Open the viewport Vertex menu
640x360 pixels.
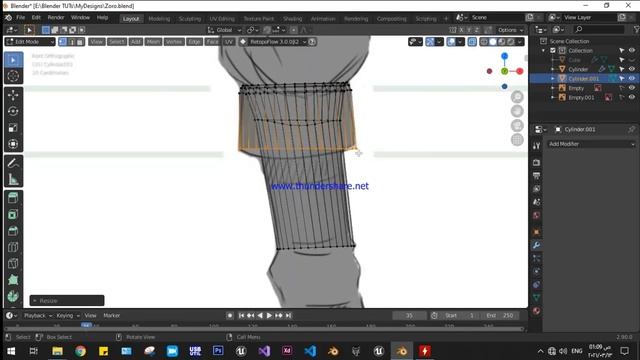pyautogui.click(x=174, y=42)
